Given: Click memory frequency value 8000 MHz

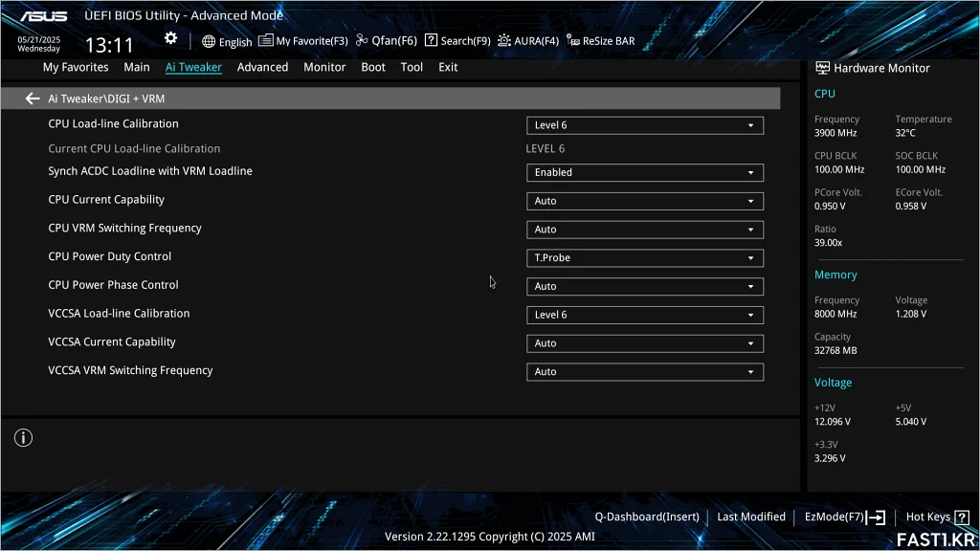Looking at the screenshot, I should point(835,314).
